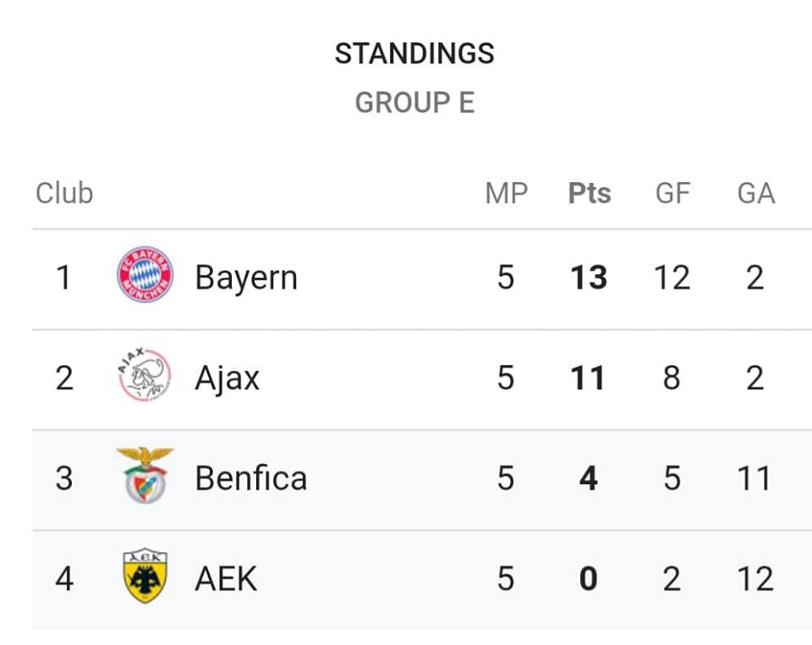The height and width of the screenshot is (645, 812).
Task: Select the Benfica team name
Action: (251, 477)
